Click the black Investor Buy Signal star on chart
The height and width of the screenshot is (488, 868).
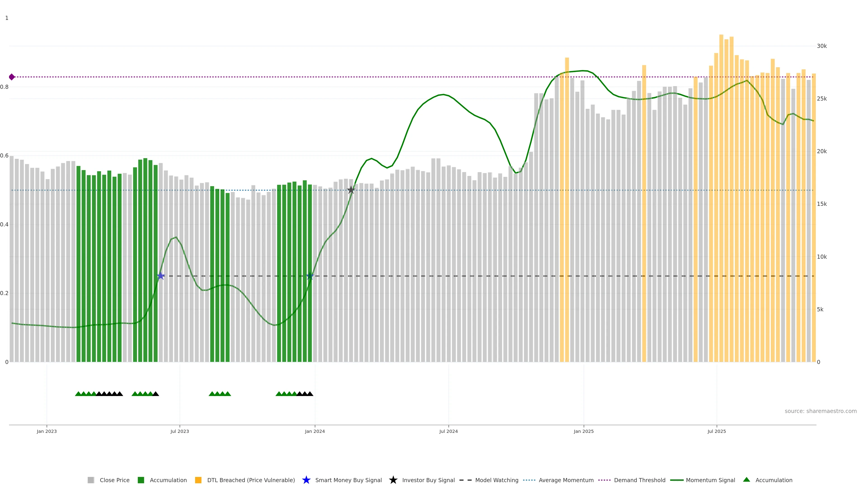click(351, 190)
